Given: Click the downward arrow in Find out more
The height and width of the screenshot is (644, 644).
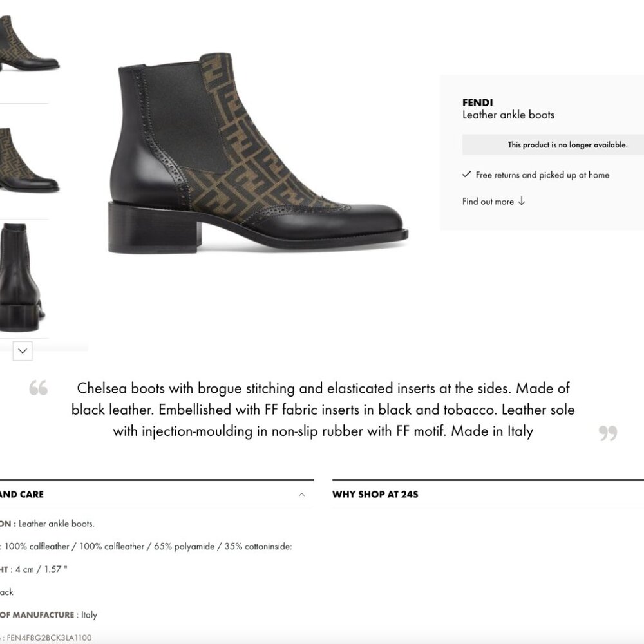Looking at the screenshot, I should click(x=520, y=202).
